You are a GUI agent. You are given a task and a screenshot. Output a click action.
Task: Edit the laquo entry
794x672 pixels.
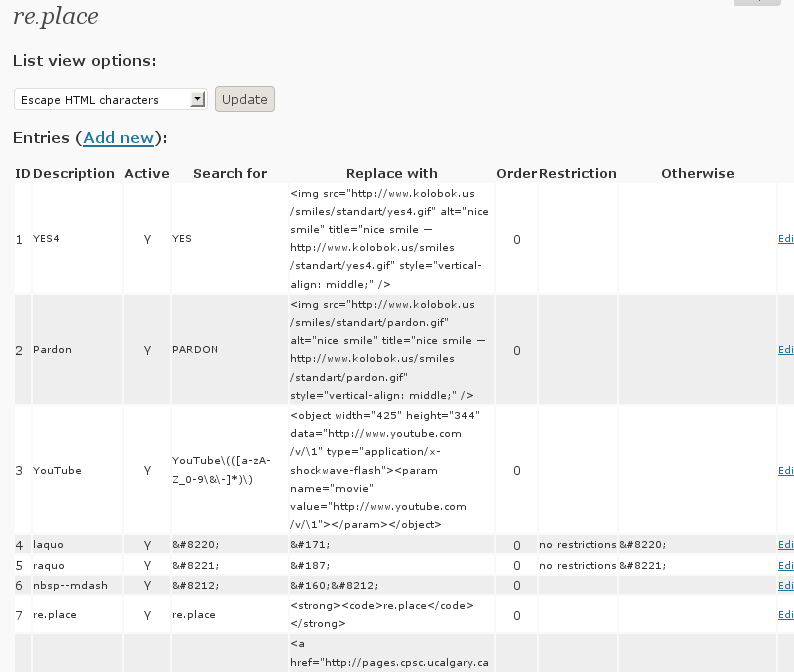click(786, 545)
